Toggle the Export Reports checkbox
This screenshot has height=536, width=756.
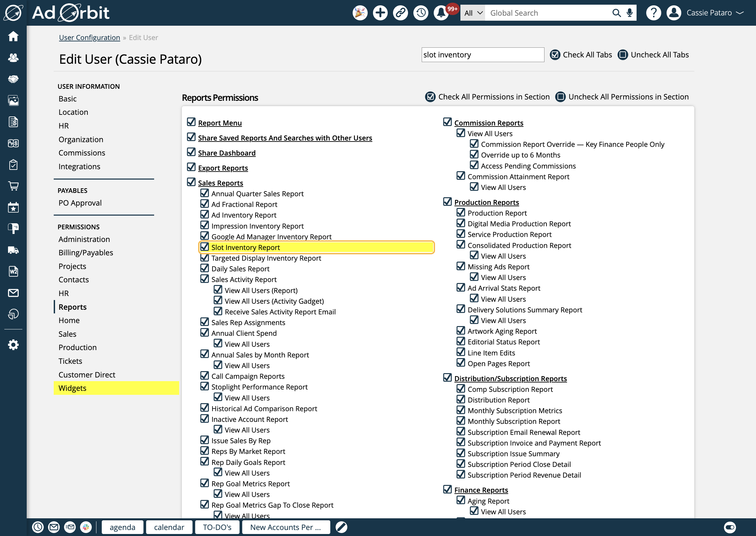click(x=191, y=167)
